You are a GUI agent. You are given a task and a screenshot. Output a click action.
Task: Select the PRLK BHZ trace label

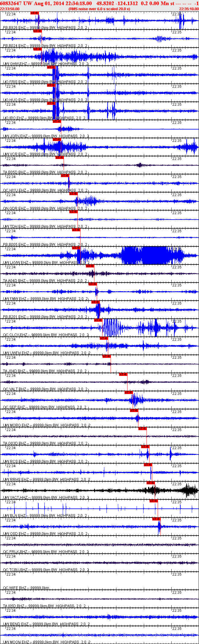pyautogui.click(x=46, y=552)
